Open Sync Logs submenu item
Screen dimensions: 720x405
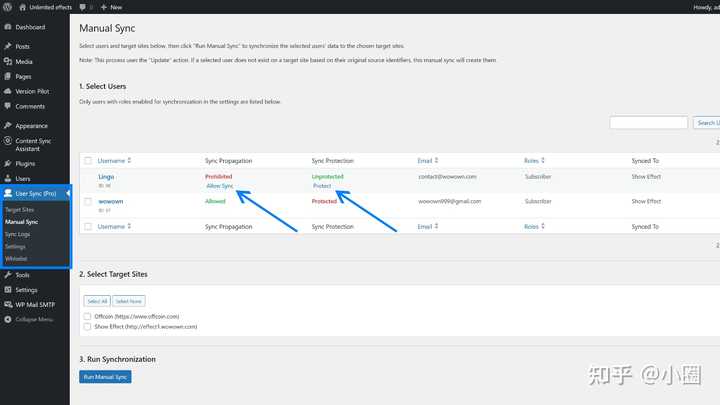(17, 234)
